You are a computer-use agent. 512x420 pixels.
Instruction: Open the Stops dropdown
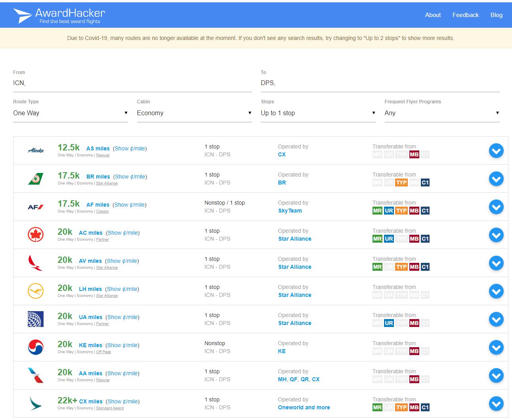coord(318,113)
